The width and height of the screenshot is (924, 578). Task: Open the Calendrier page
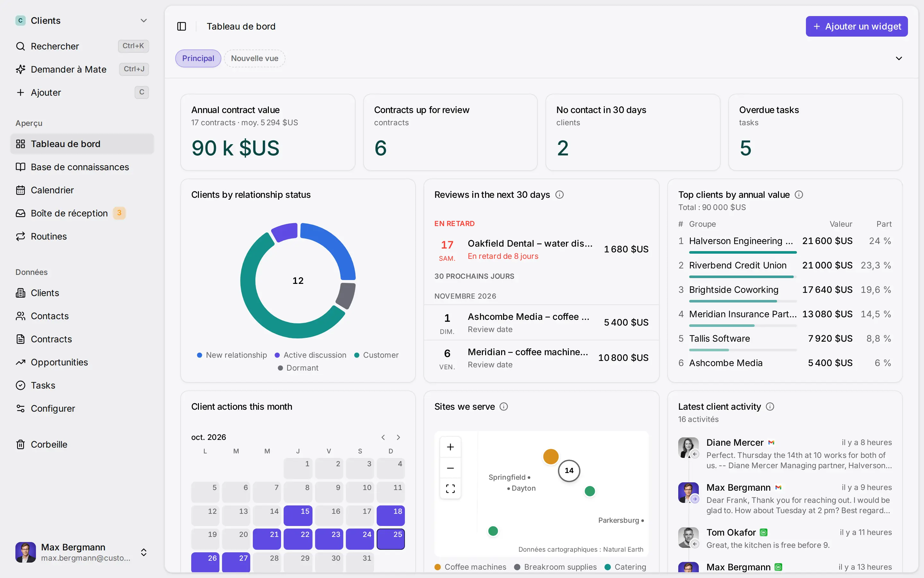(x=82, y=190)
